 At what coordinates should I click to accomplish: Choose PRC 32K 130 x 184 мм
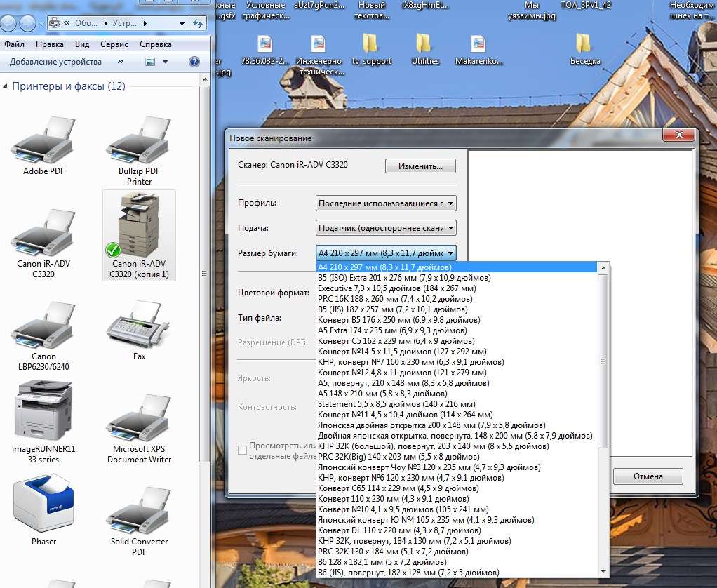(457, 551)
